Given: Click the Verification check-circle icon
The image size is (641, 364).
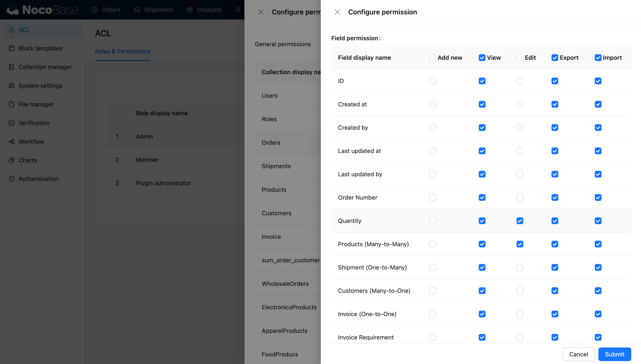Looking at the screenshot, I should click(11, 123).
